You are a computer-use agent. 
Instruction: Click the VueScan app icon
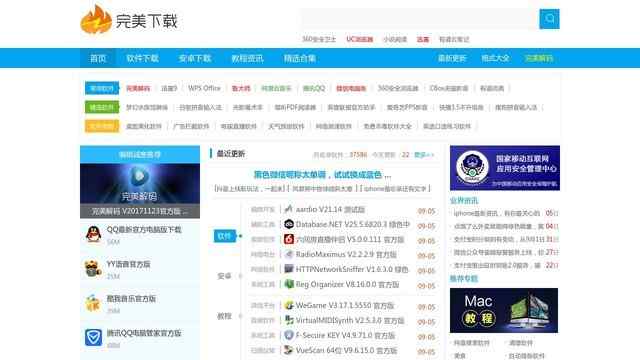pos(289,350)
